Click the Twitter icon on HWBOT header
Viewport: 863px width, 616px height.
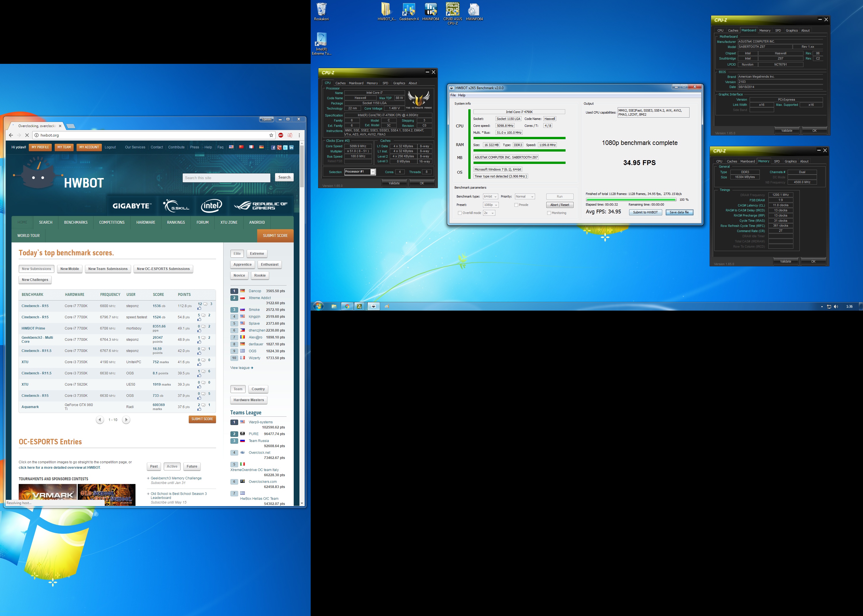coord(285,148)
